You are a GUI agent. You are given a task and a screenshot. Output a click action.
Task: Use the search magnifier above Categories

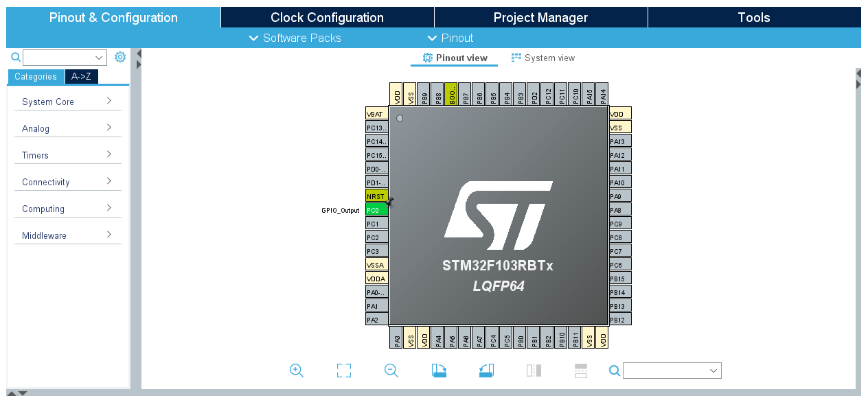click(15, 57)
